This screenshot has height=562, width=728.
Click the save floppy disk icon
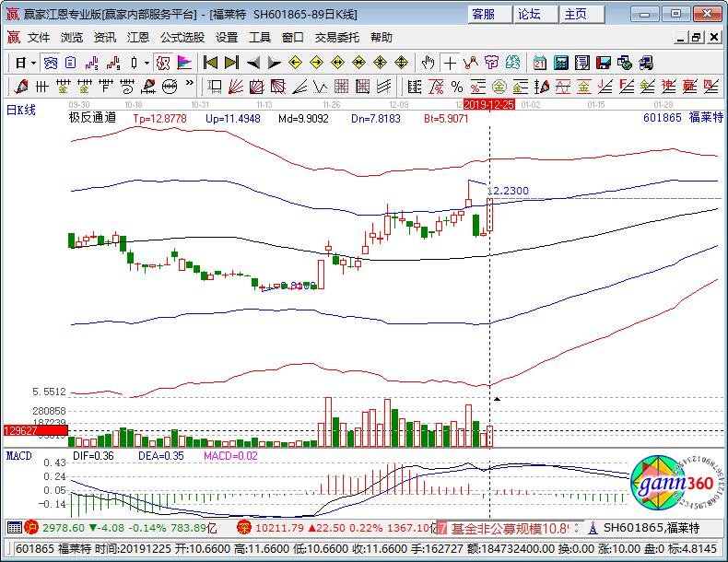click(x=604, y=63)
